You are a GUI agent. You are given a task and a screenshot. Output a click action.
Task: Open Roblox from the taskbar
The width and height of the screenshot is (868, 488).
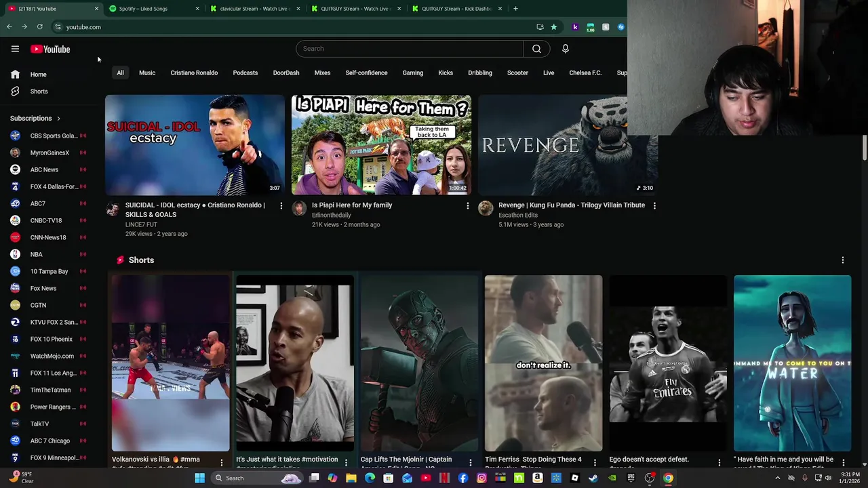click(575, 478)
